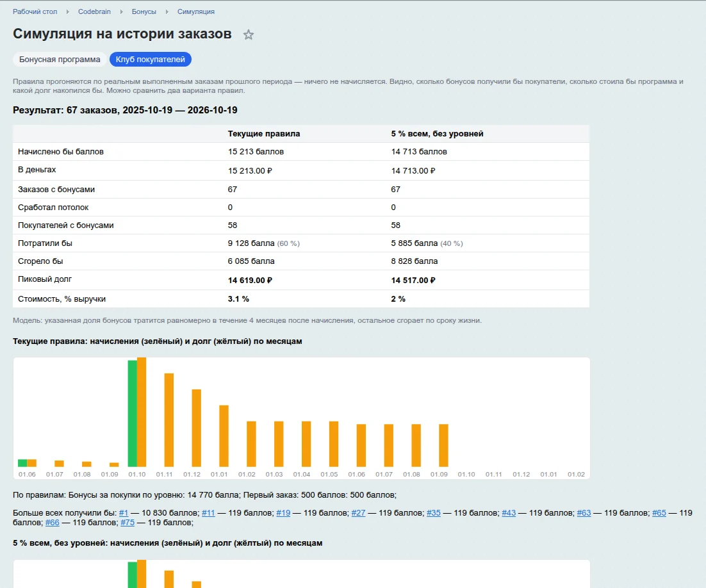This screenshot has width=706, height=588.
Task: Open customer link #63
Action: tap(584, 513)
